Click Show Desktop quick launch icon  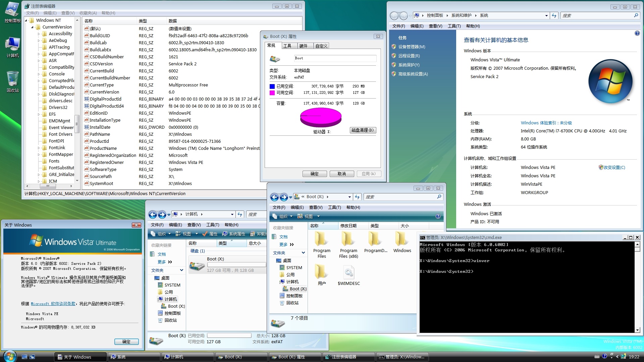24,357
